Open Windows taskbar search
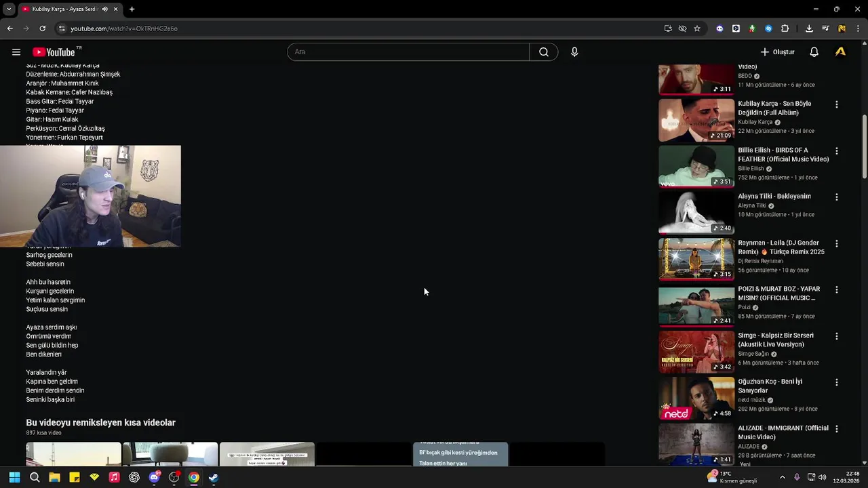This screenshot has width=868, height=488. click(x=35, y=477)
